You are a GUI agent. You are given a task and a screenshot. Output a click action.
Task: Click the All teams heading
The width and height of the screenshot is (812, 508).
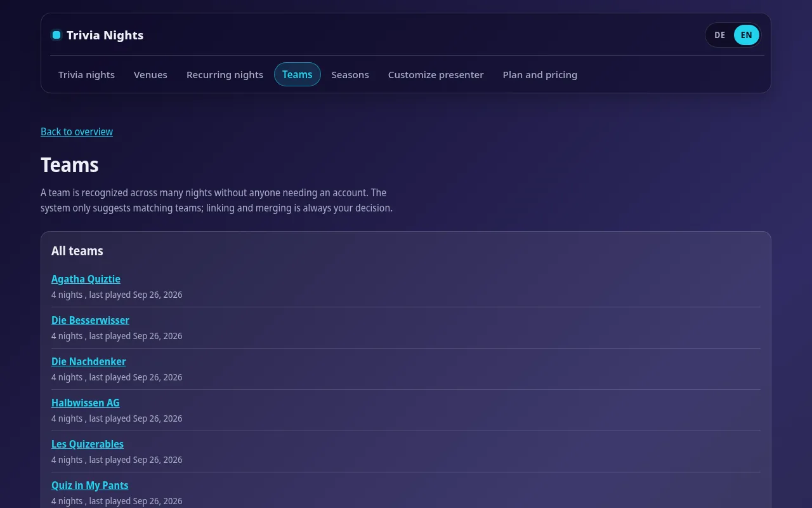point(77,251)
